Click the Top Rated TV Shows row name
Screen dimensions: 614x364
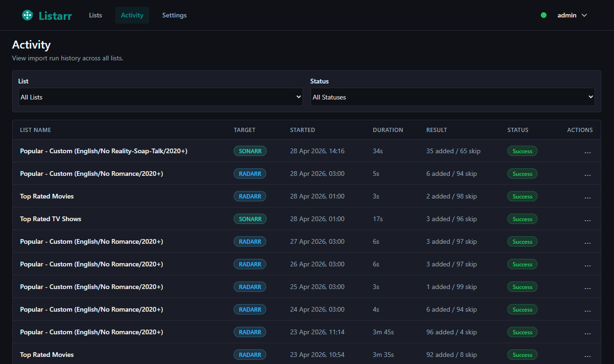coord(50,219)
